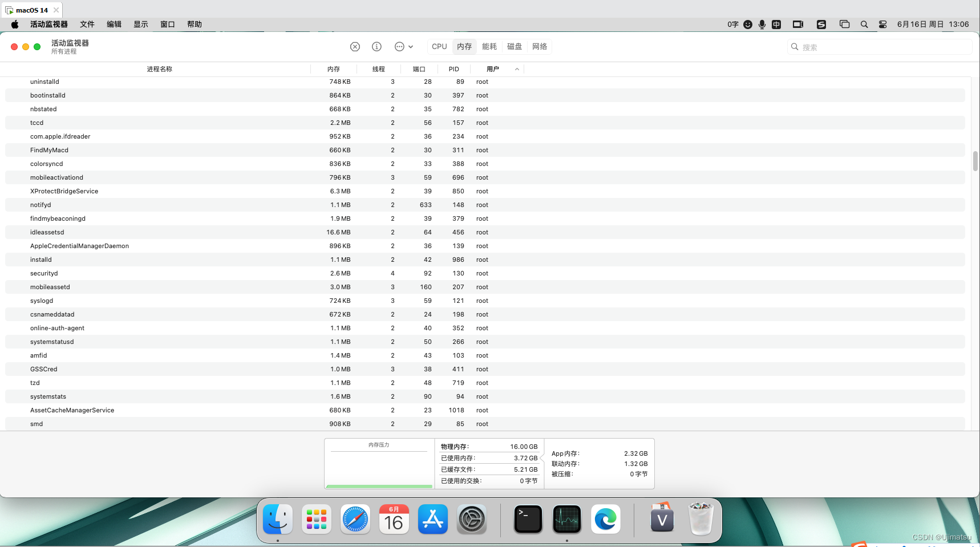Open Launchpad from the Dock
This screenshot has height=547, width=980.
click(x=317, y=519)
